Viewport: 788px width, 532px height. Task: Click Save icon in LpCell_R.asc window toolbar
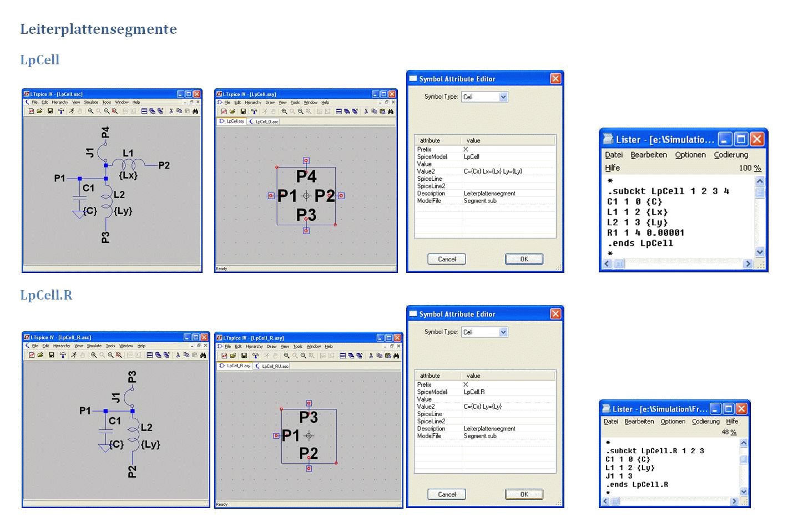point(51,355)
